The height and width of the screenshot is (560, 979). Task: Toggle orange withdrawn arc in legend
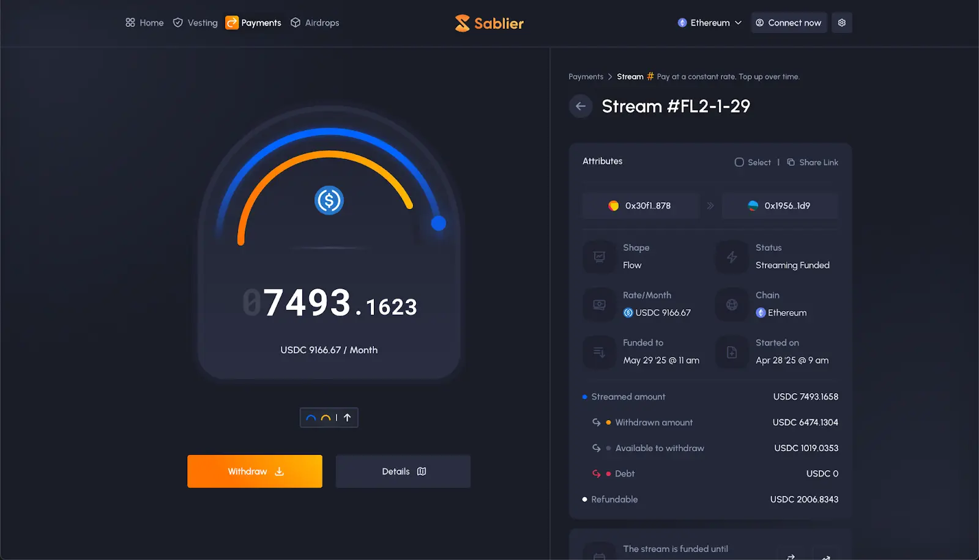click(326, 418)
